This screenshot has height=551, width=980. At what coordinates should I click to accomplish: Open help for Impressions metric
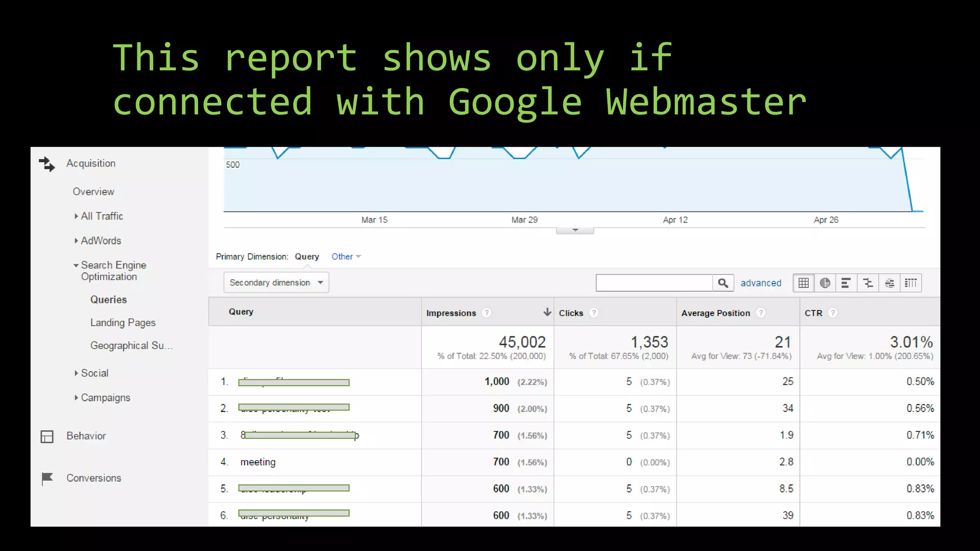tap(487, 313)
